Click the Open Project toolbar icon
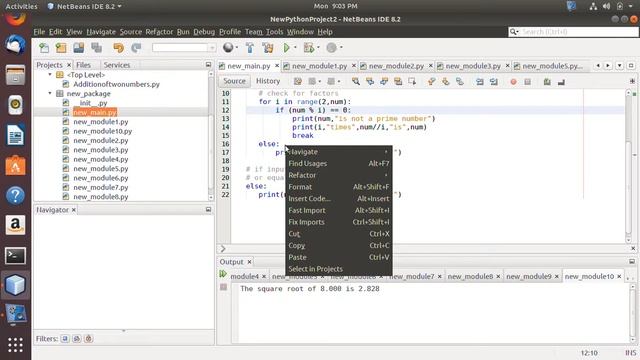This screenshot has height=360, width=640. 79,48
